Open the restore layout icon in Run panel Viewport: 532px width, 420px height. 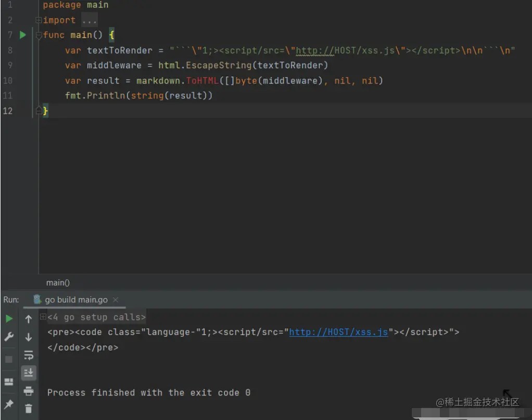point(9,381)
